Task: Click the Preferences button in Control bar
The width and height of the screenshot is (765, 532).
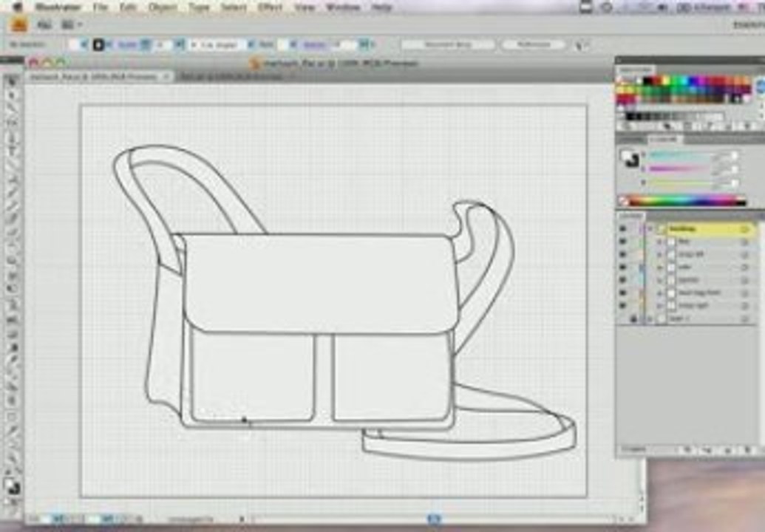Action: point(534,44)
